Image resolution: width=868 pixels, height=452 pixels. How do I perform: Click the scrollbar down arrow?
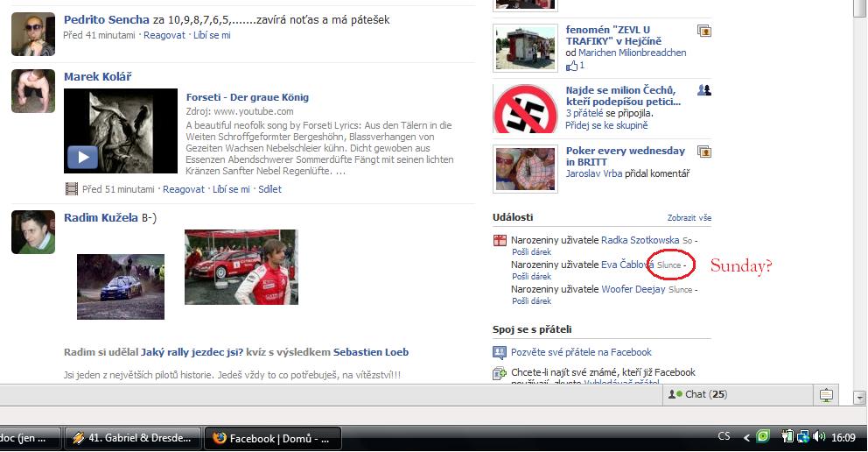(860, 397)
